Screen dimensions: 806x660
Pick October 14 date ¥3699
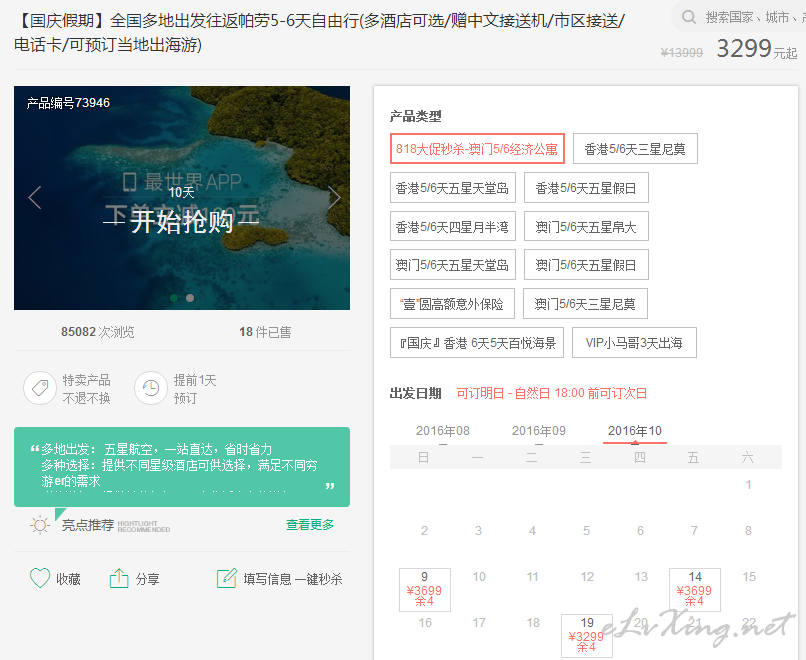(694, 590)
